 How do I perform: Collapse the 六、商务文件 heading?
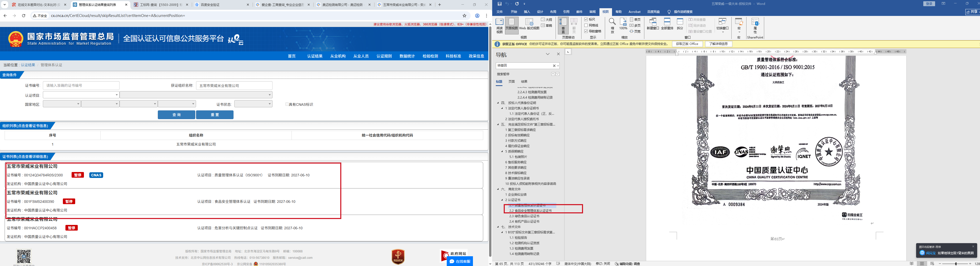498,189
